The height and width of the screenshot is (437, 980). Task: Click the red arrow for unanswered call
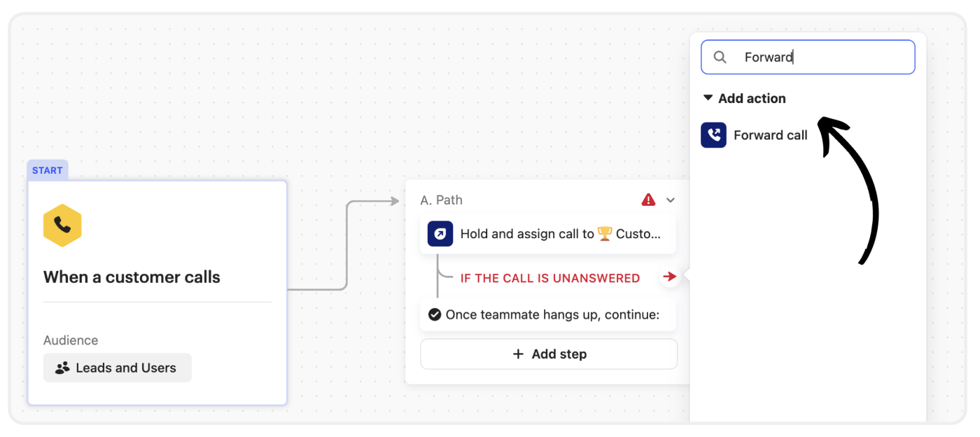tap(669, 277)
